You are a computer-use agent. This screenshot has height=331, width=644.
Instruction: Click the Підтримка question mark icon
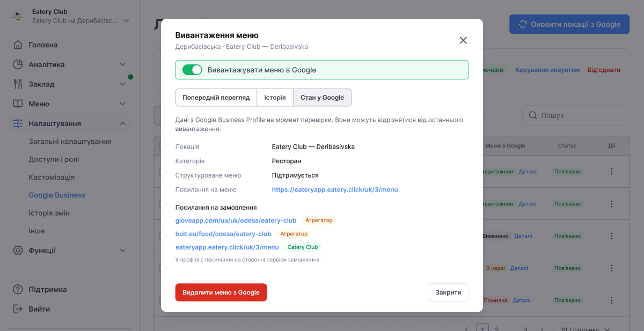click(18, 289)
